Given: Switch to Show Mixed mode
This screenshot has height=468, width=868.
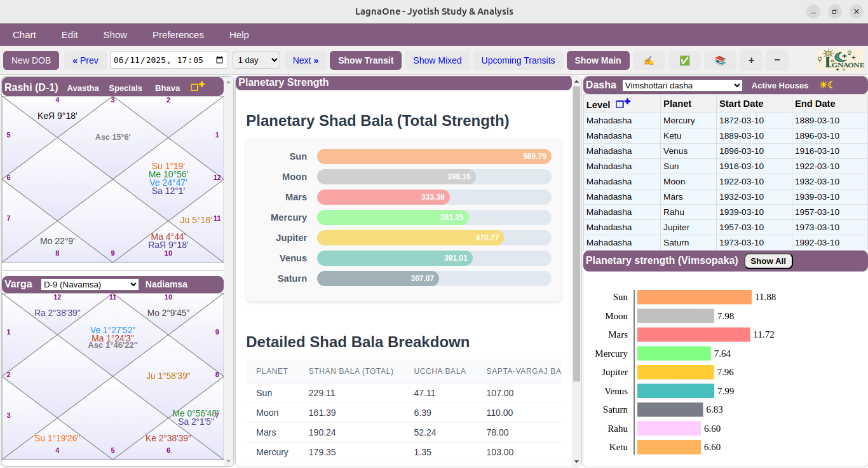Looking at the screenshot, I should (437, 60).
